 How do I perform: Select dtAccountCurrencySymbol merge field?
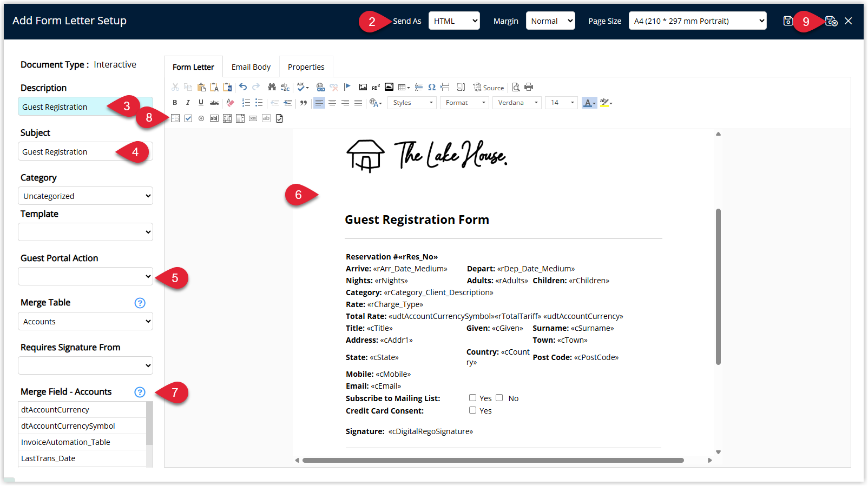pos(82,426)
